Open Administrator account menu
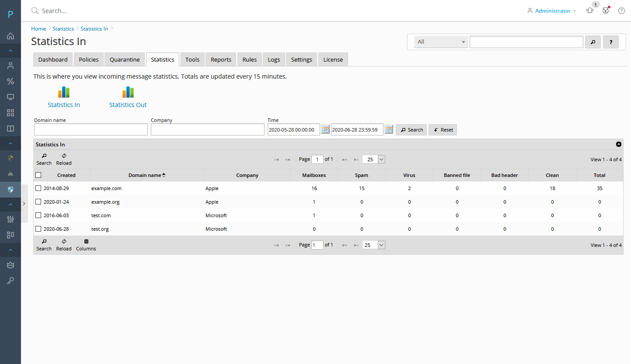 [552, 10]
